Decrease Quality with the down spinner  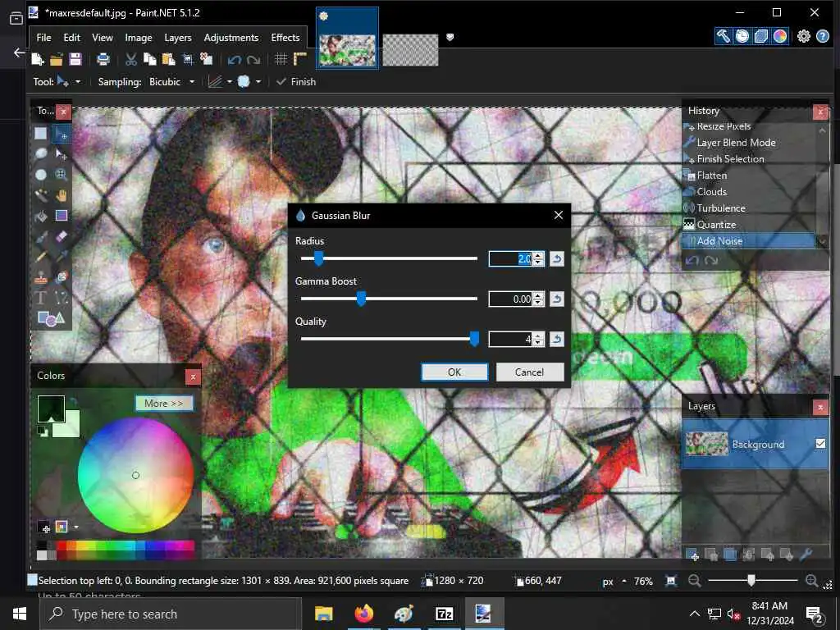pos(539,343)
